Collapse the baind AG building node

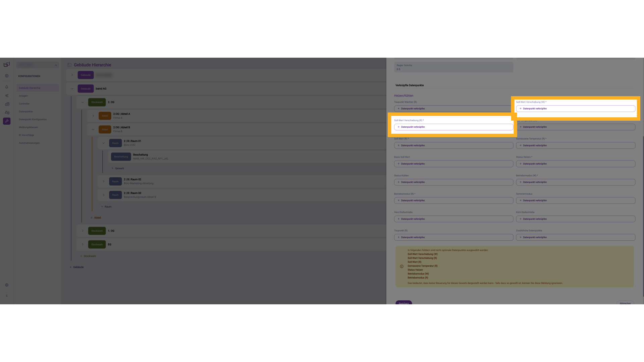point(72,89)
